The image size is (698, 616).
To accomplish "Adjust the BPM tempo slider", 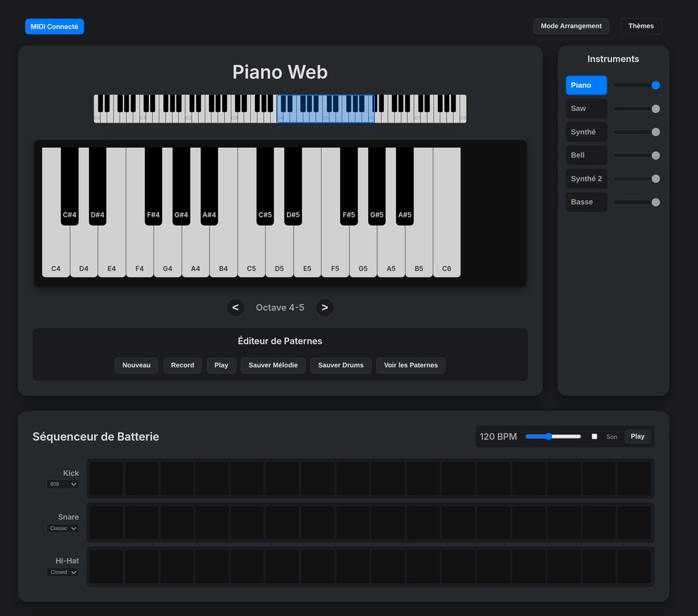I will tap(553, 436).
